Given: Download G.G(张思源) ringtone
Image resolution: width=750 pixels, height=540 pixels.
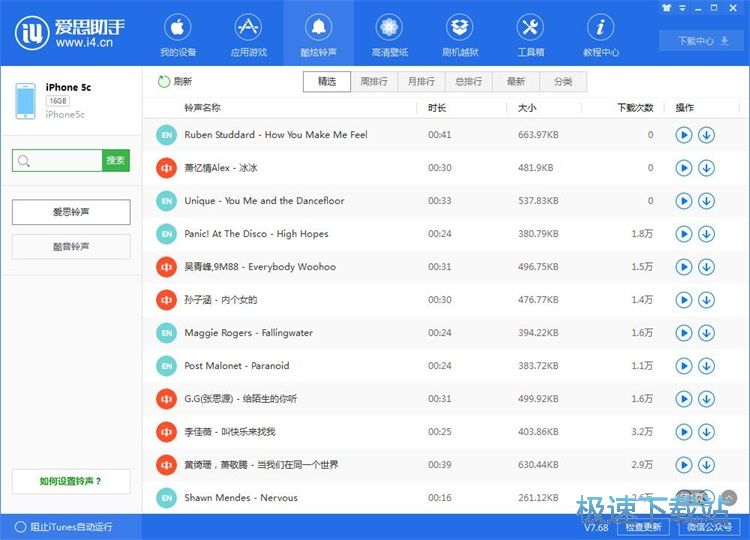Looking at the screenshot, I should (x=706, y=399).
